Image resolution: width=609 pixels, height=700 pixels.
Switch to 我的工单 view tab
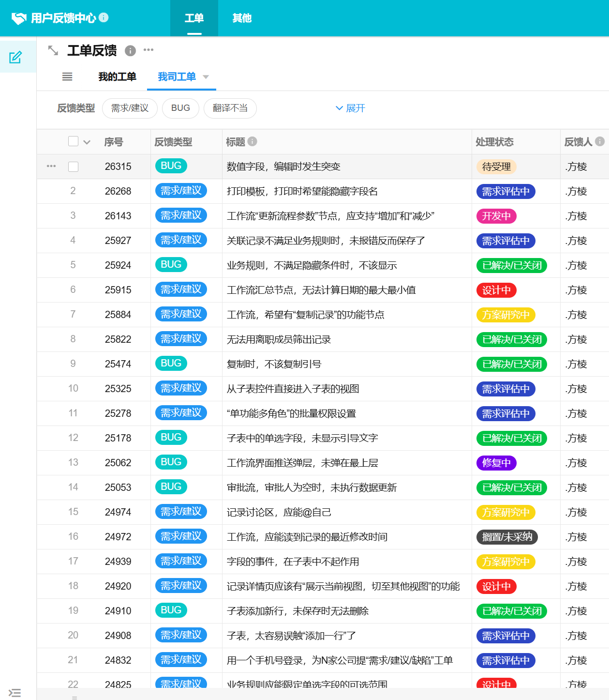(x=117, y=76)
